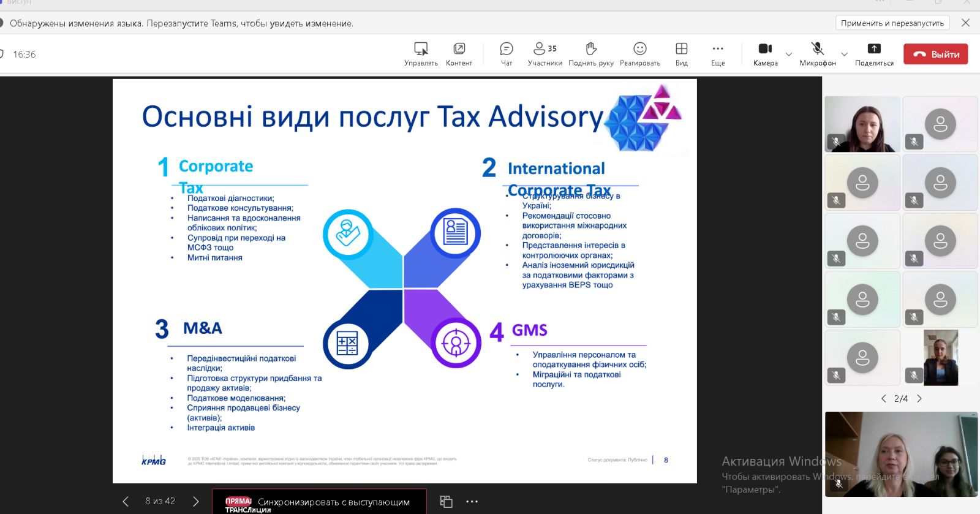The image size is (980, 514).
Task: Open Контент content pop-out icon
Action: click(x=459, y=53)
